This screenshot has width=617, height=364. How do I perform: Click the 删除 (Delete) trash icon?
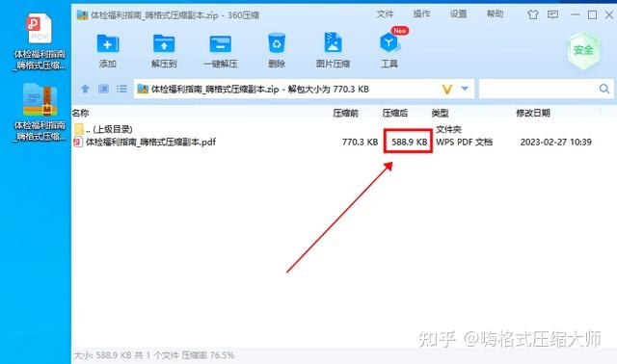[x=277, y=43]
